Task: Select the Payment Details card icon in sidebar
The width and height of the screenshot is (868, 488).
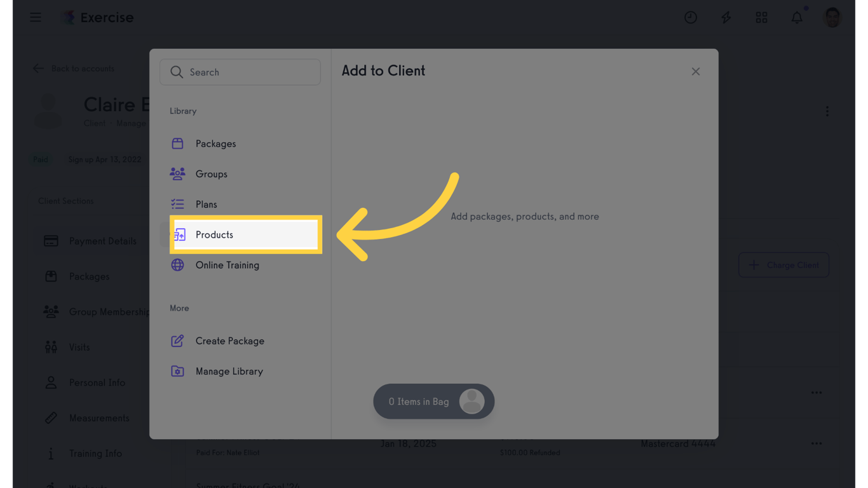Action: tap(52, 241)
